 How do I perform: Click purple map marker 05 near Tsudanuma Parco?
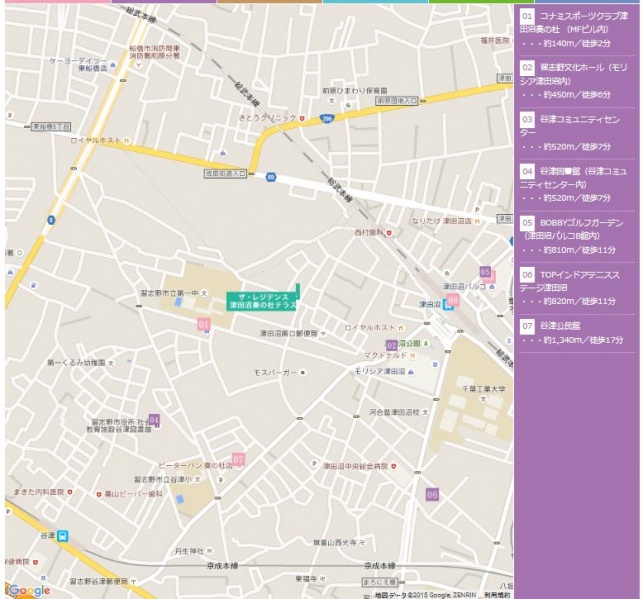click(486, 272)
